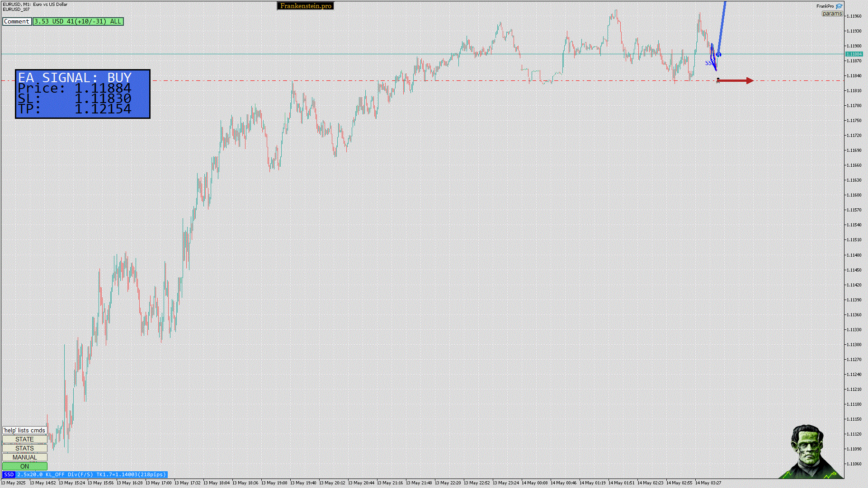
Task: Click the 13 May 15:24 time label
Action: [72, 483]
